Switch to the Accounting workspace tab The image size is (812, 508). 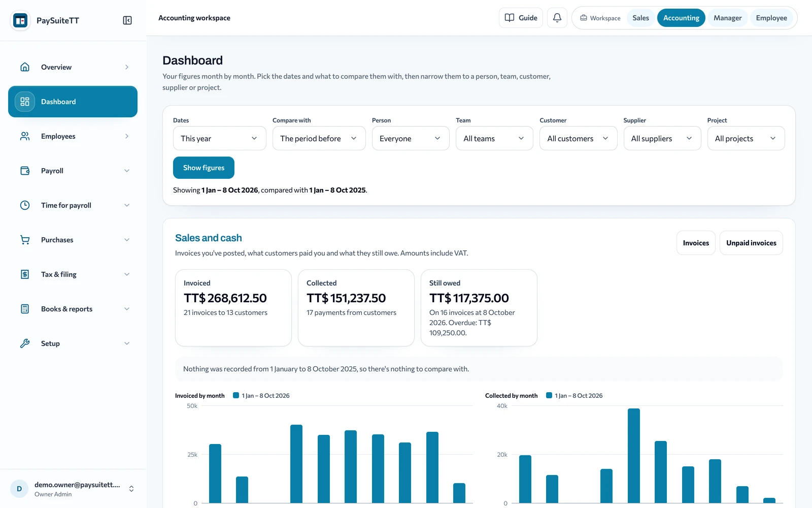[x=681, y=18]
